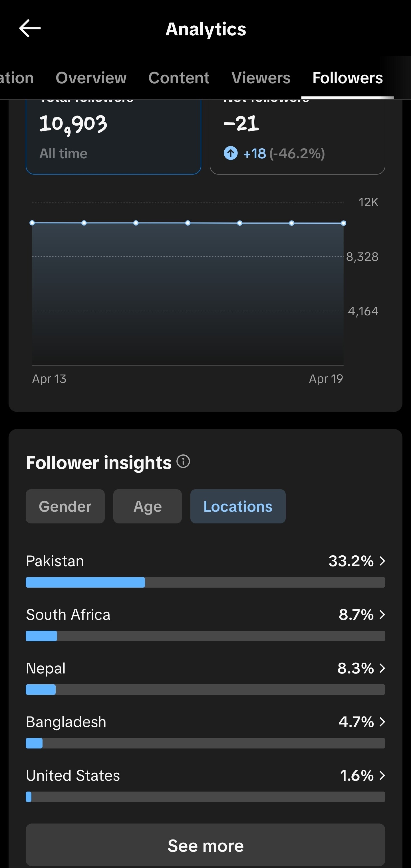
Task: Switch to the Content tab
Action: tap(179, 78)
